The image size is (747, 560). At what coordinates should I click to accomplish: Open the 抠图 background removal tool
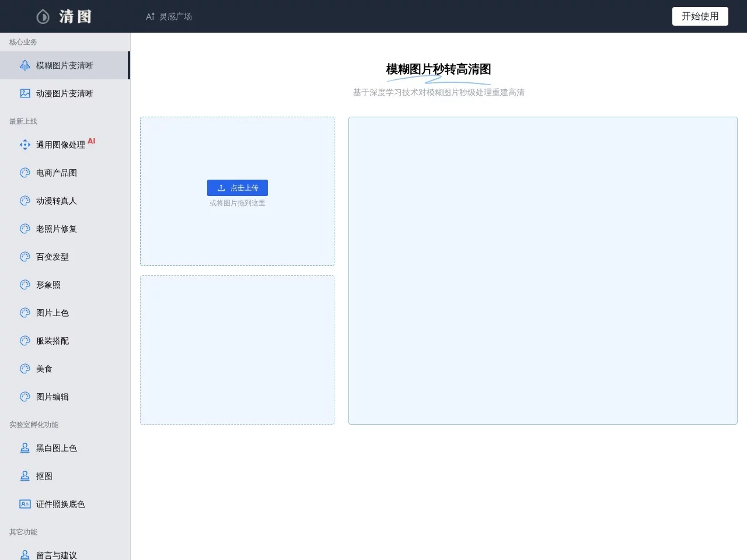coord(43,476)
